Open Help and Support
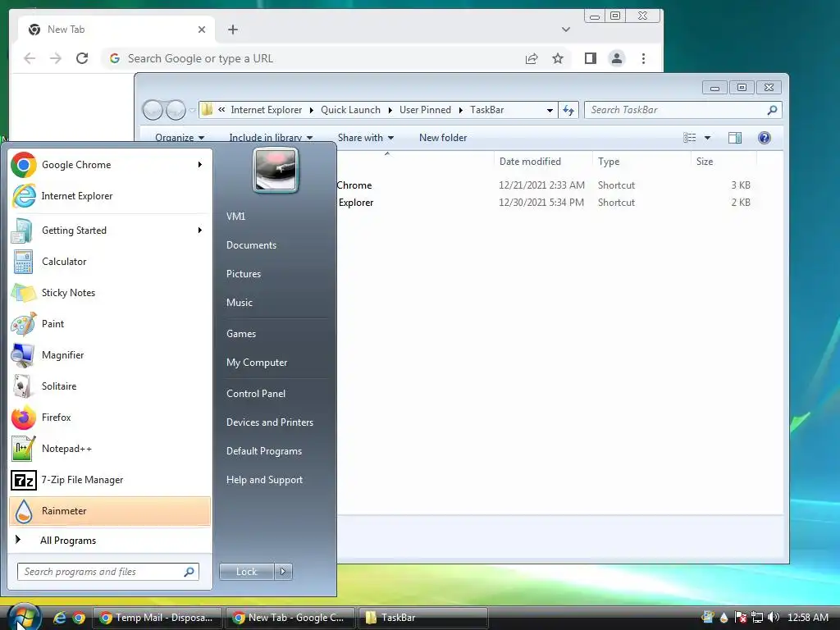Screen dimensions: 840x630 [264, 480]
